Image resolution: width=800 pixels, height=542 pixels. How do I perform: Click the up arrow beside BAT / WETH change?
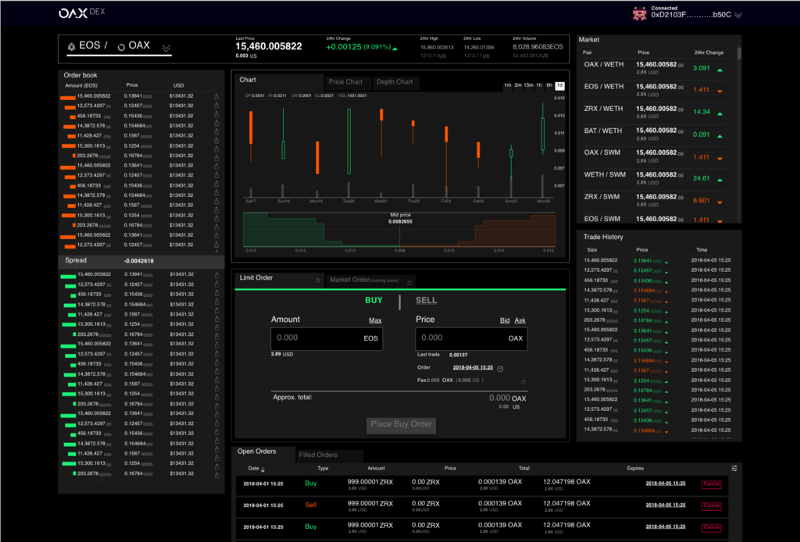720,136
